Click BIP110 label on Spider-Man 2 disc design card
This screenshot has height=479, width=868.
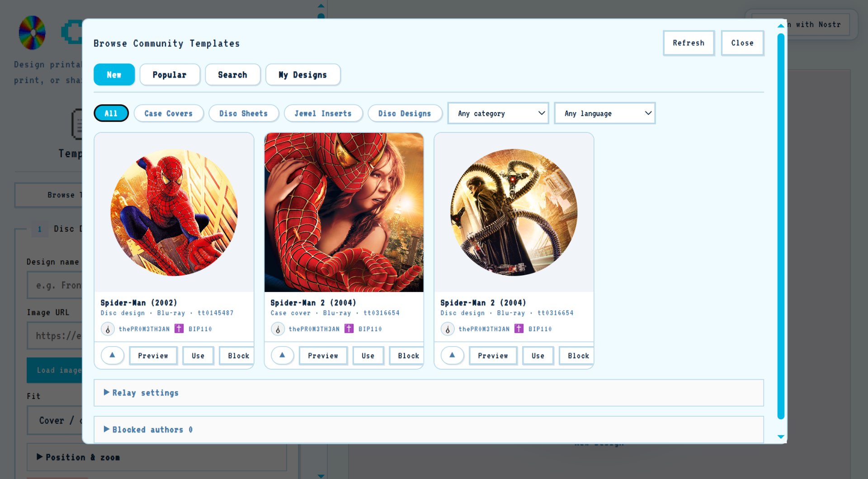click(540, 329)
